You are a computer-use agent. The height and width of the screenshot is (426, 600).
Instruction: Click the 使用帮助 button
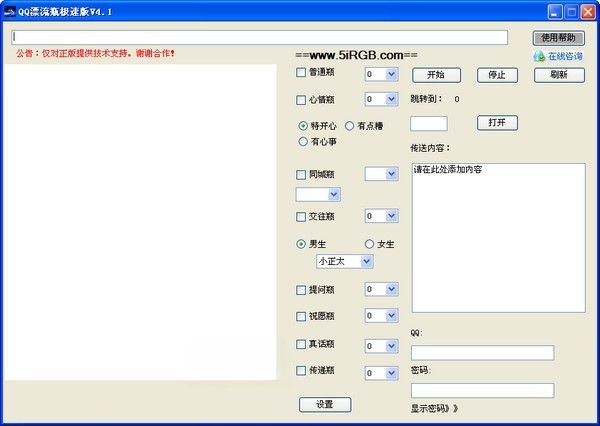(559, 38)
